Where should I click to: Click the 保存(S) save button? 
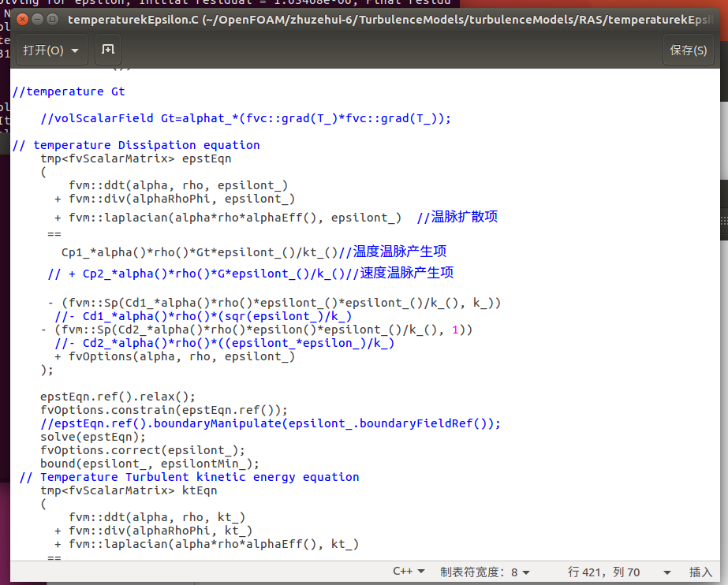[688, 50]
